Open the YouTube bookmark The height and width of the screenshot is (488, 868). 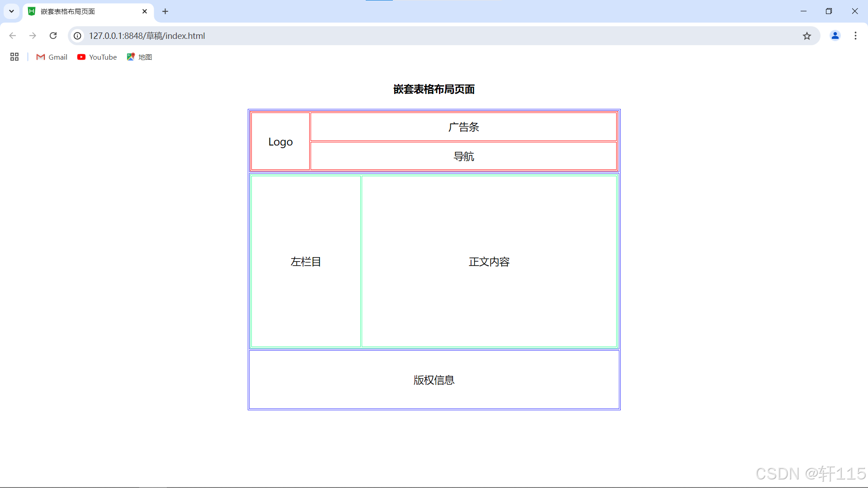(97, 57)
